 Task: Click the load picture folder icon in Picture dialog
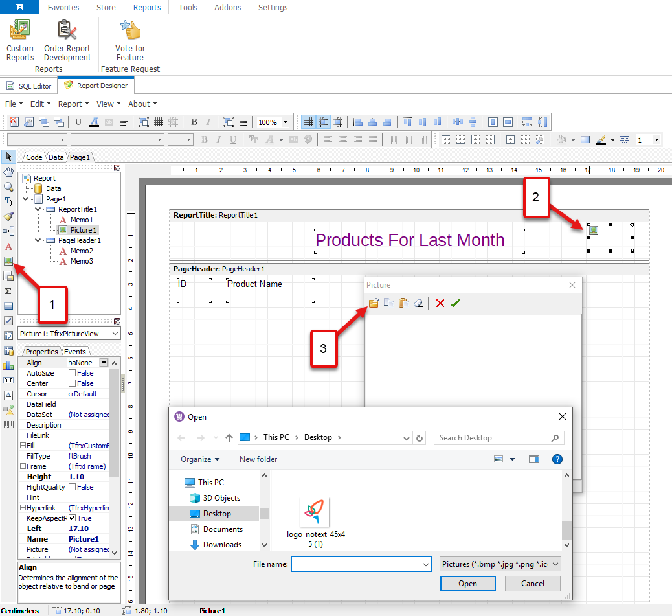374,303
